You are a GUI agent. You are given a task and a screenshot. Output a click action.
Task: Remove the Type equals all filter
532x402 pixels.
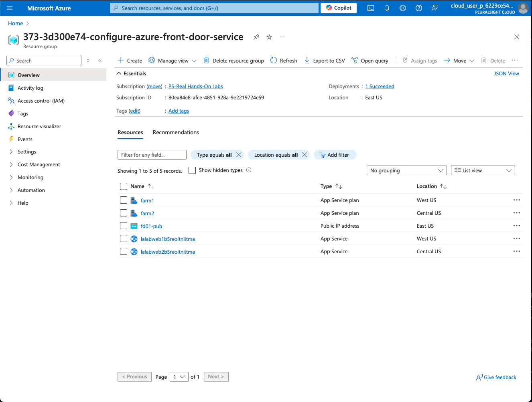pos(239,155)
